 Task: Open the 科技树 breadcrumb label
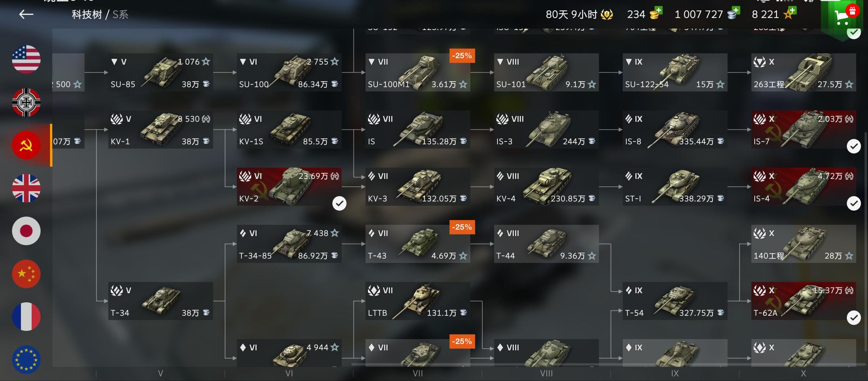coord(87,14)
